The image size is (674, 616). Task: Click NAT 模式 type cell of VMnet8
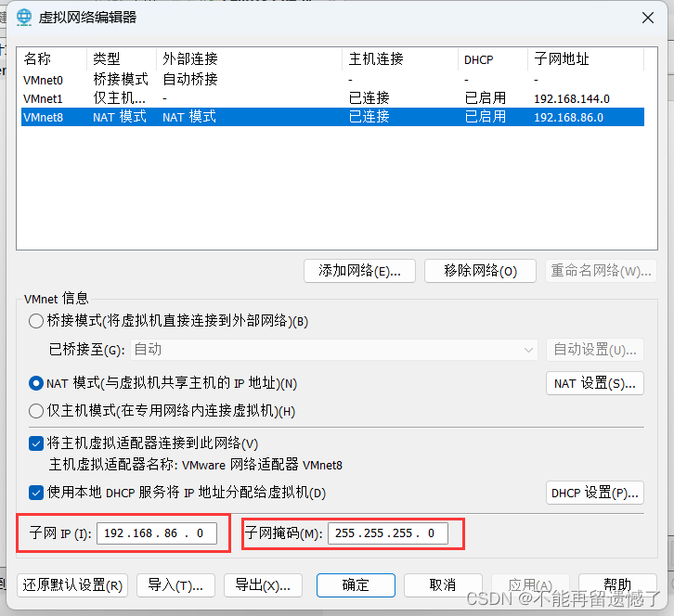click(x=120, y=117)
